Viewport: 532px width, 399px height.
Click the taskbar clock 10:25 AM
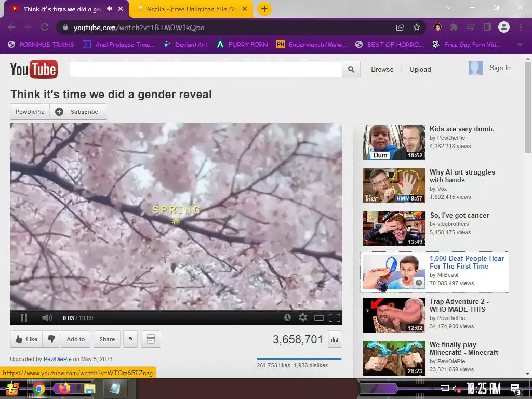484,389
